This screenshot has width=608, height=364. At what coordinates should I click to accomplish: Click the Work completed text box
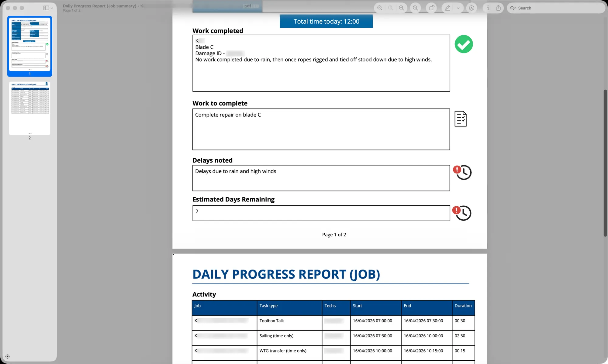(x=321, y=63)
